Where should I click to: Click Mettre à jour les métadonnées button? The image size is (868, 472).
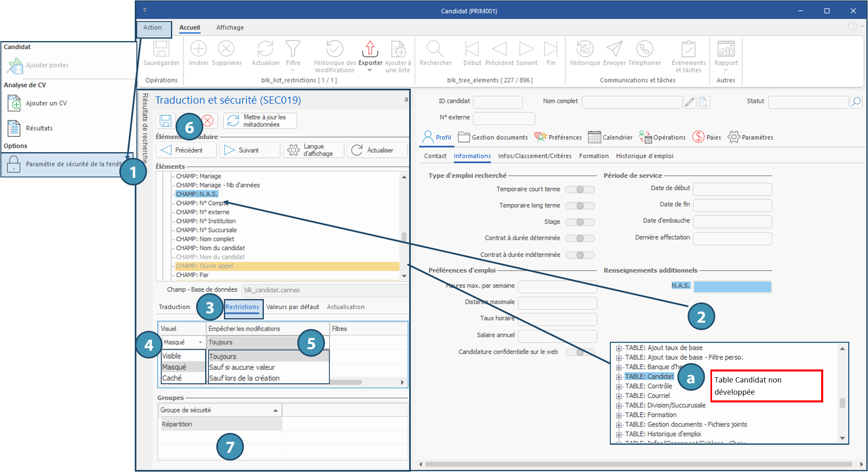click(x=260, y=121)
